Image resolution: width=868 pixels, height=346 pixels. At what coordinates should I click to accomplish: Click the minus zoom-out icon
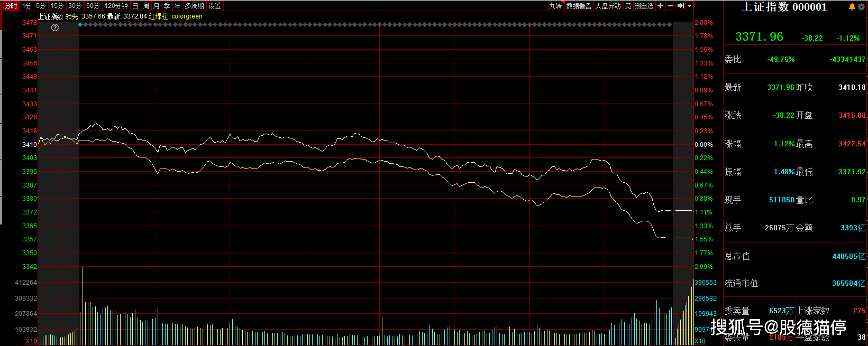(670, 6)
